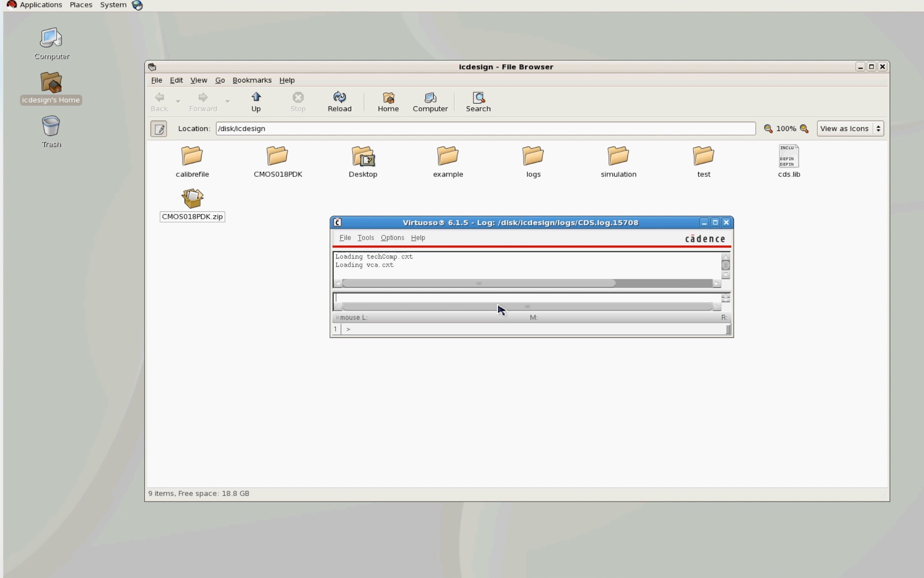Click the Reload toolbar icon
Screen dimensions: 924x578
tap(339, 98)
